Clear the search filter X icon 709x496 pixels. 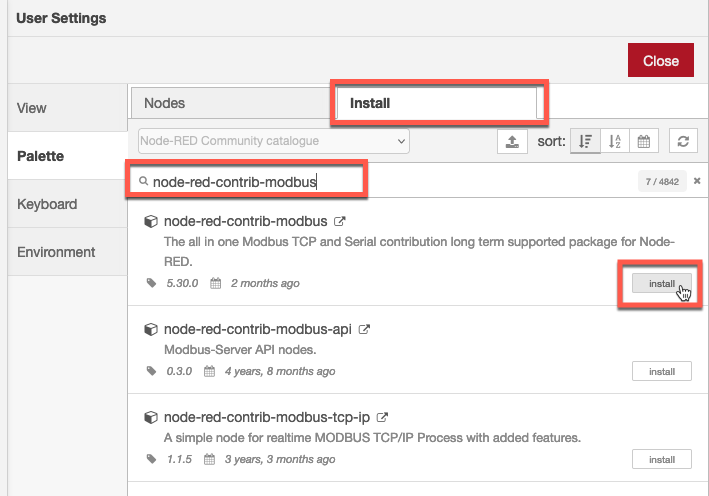(697, 181)
